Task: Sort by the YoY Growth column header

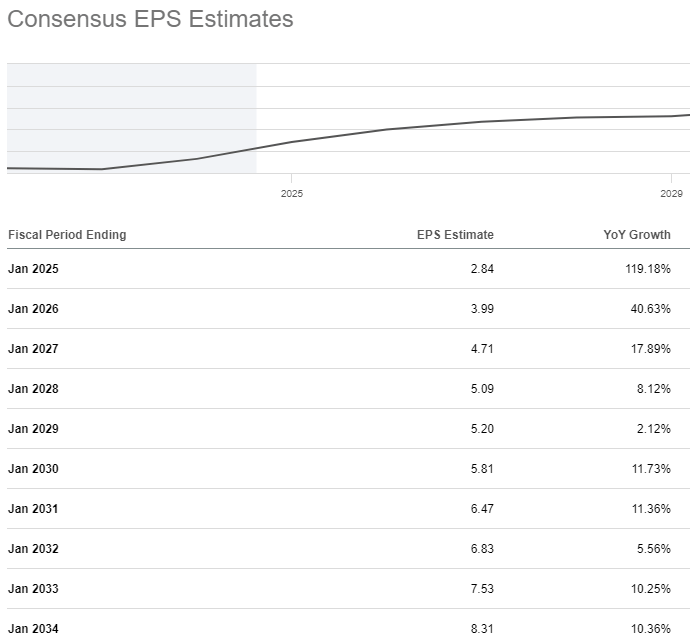Action: click(637, 235)
